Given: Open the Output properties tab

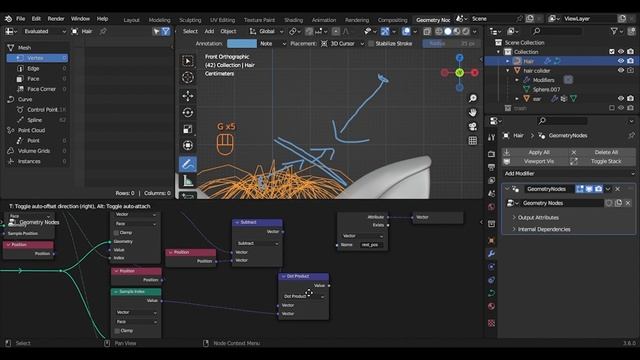Looking at the screenshot, I should click(491, 167).
